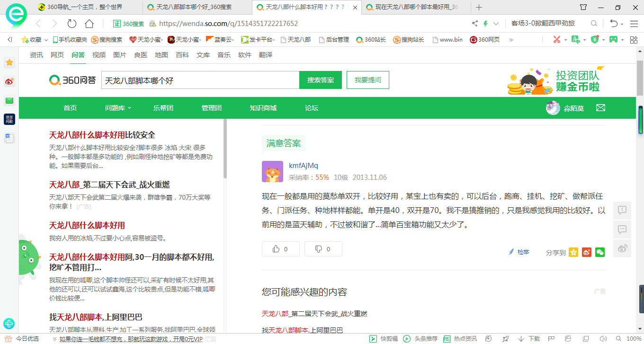Click the browser forward arrow
The image size is (644, 344).
click(x=54, y=24)
